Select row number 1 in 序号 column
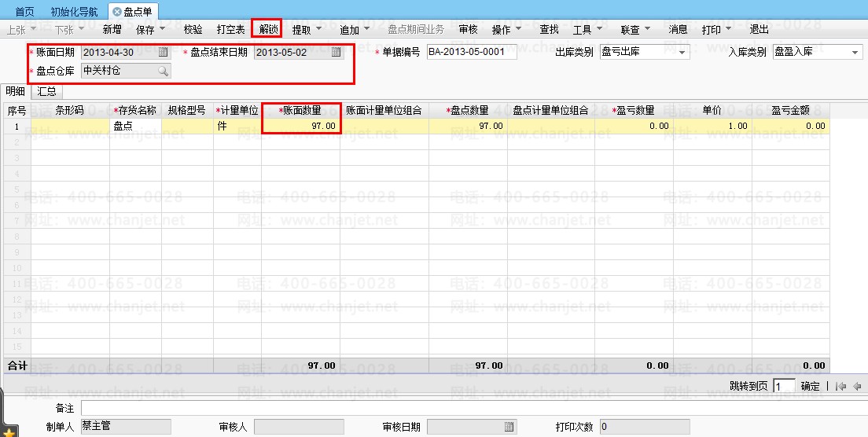This screenshot has width=868, height=437. click(x=17, y=126)
